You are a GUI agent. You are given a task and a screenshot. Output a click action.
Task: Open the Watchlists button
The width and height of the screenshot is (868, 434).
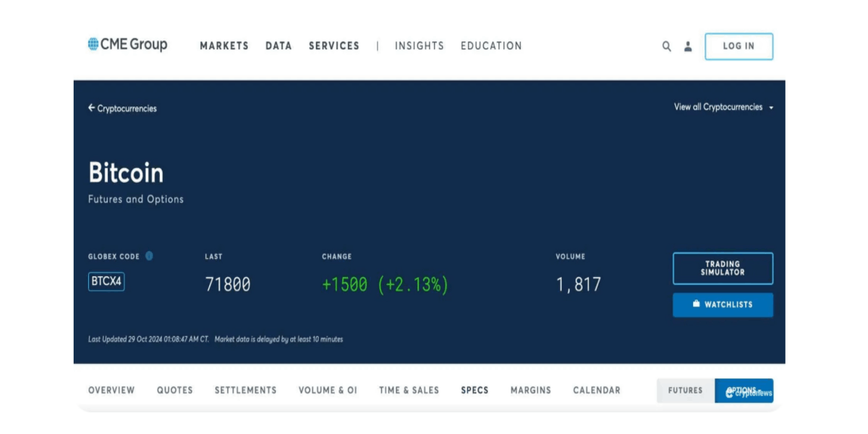point(723,305)
